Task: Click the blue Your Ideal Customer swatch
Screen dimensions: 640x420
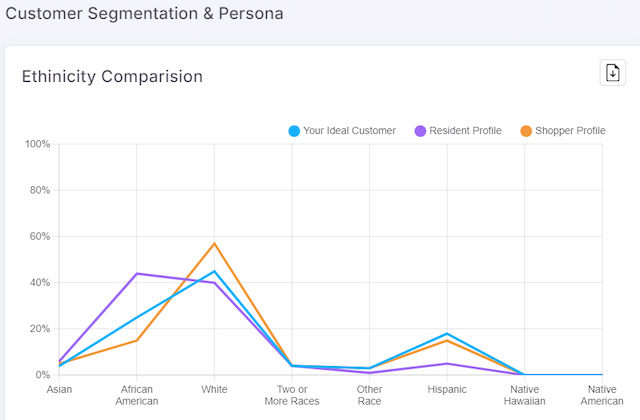Action: (294, 131)
